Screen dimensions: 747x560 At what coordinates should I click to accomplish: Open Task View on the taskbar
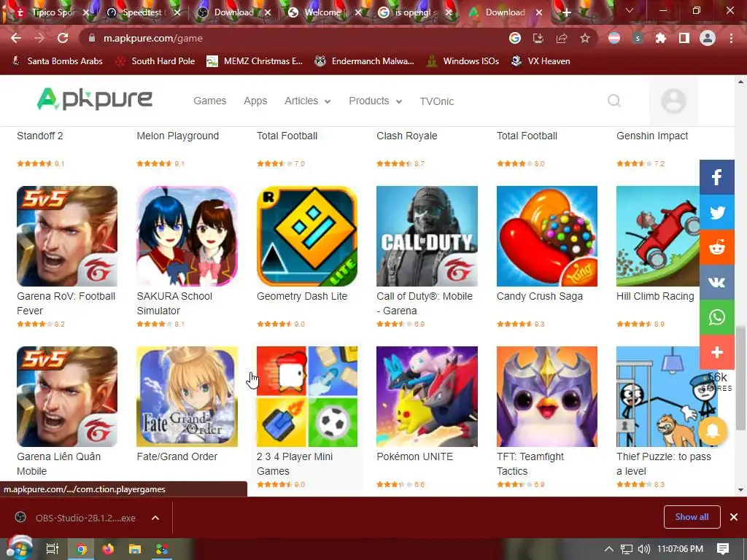point(52,549)
